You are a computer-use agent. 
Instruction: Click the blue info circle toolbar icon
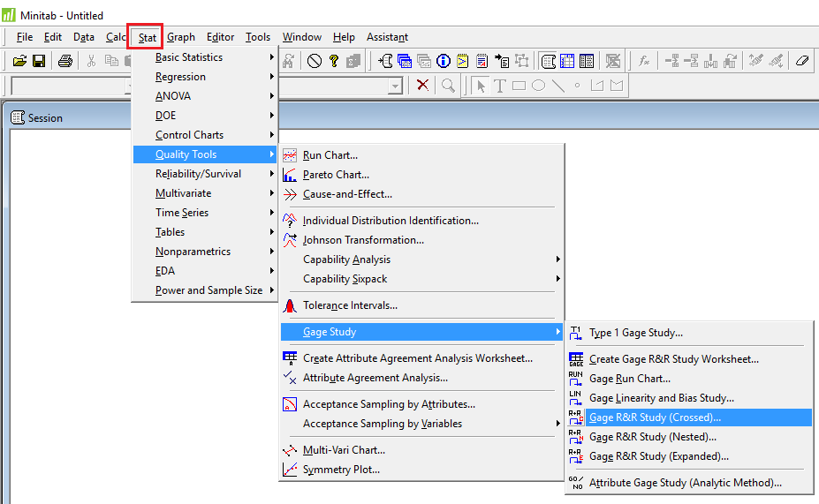(x=444, y=61)
